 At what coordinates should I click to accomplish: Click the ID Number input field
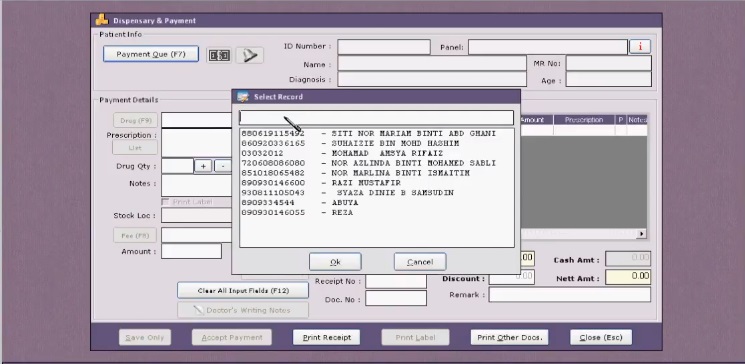[384, 47]
